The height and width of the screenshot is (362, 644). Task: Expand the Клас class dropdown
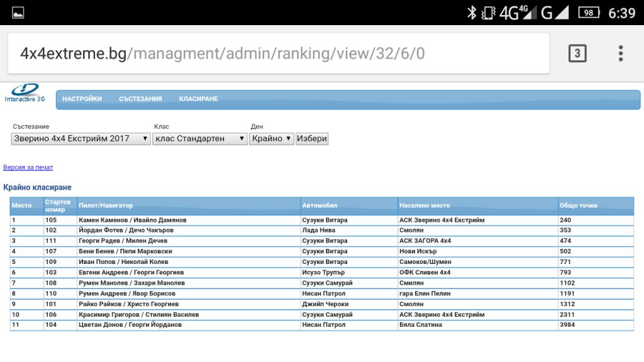(x=200, y=138)
